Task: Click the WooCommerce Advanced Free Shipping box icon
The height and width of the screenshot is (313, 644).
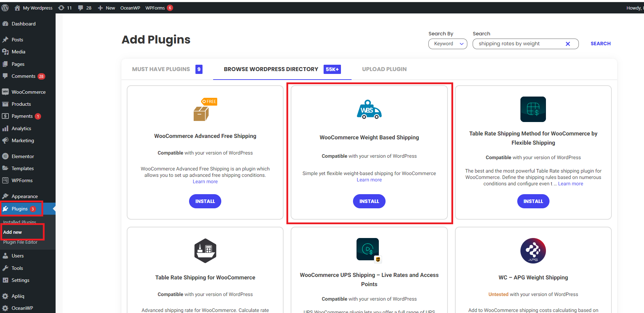Action: (x=205, y=109)
